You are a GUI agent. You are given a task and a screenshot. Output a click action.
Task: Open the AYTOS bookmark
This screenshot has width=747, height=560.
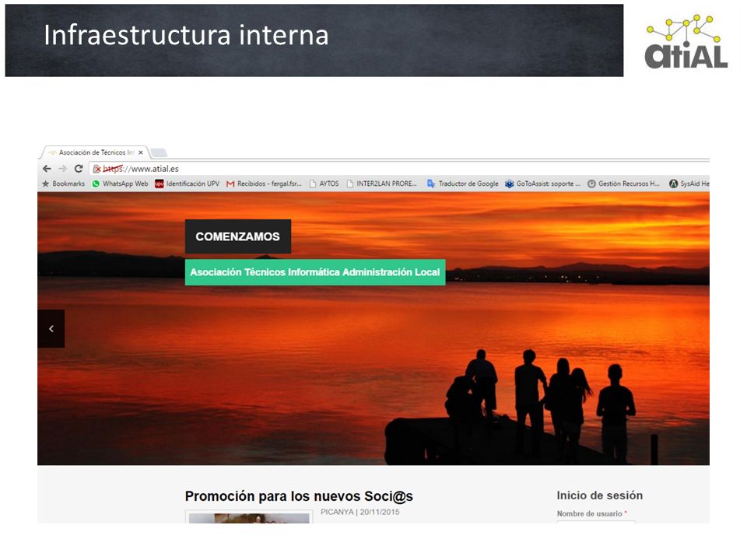tap(324, 184)
